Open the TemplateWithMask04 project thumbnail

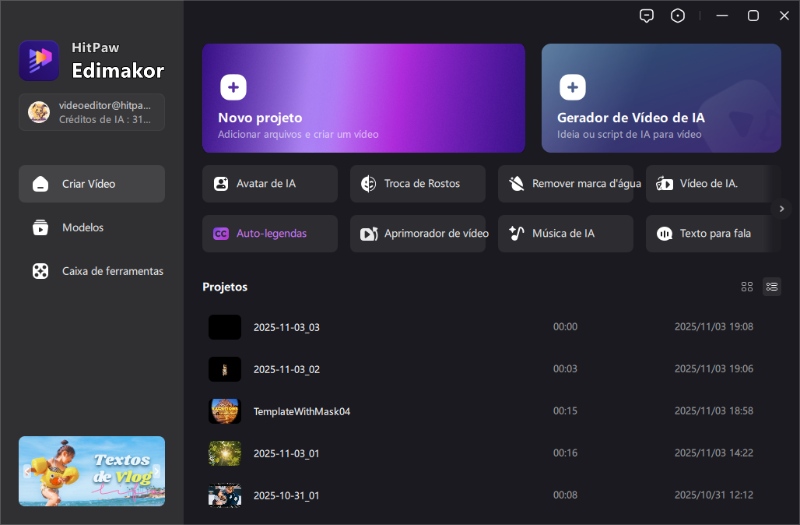(x=225, y=411)
